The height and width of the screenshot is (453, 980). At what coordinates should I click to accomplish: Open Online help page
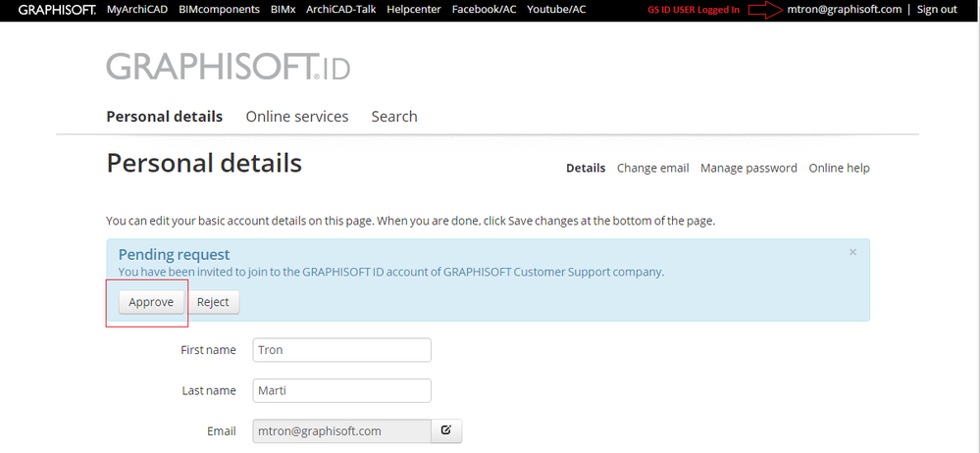[840, 168]
